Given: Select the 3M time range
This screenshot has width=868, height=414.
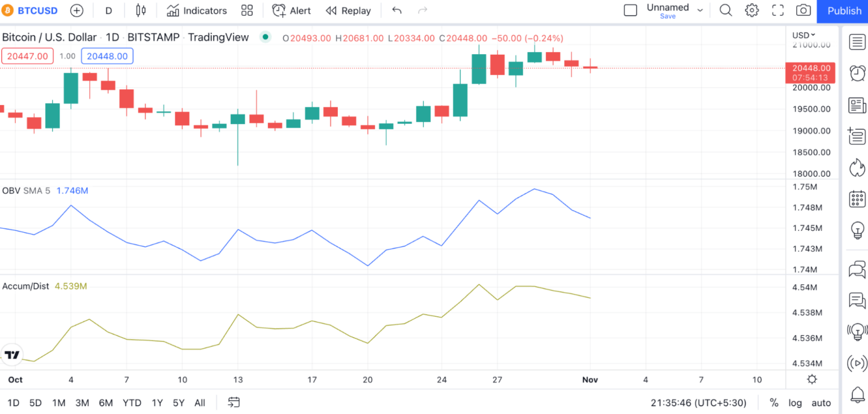Looking at the screenshot, I should (83, 403).
